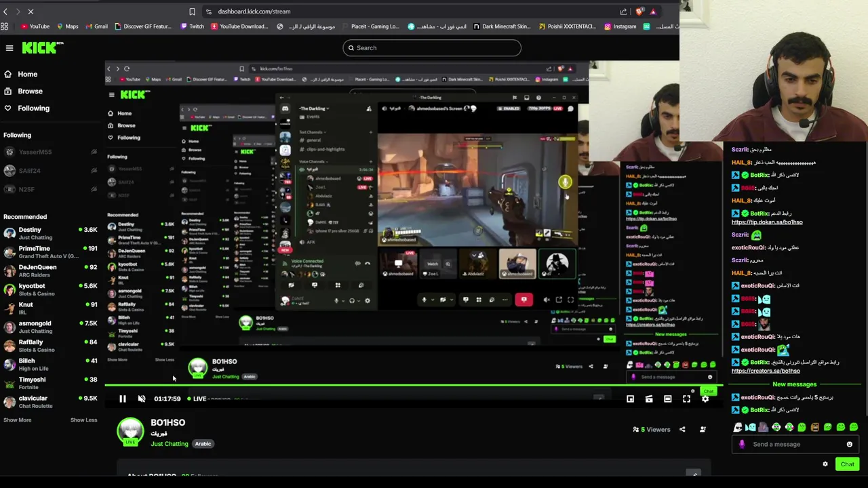Share the channel via share icon

682,429
